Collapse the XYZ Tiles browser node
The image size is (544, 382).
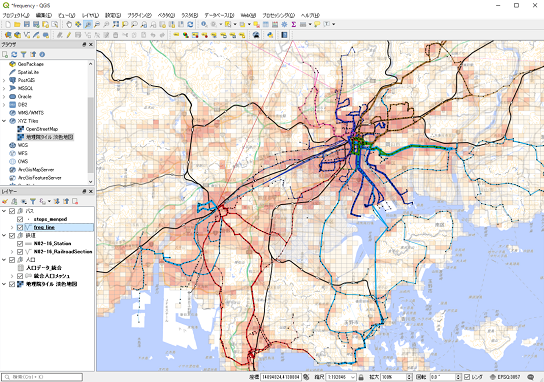pyautogui.click(x=4, y=121)
